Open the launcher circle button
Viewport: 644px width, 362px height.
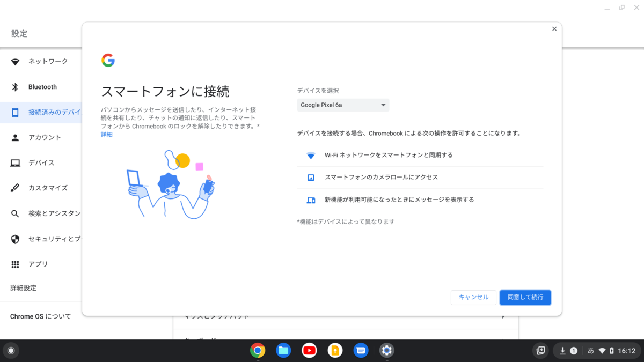11,351
